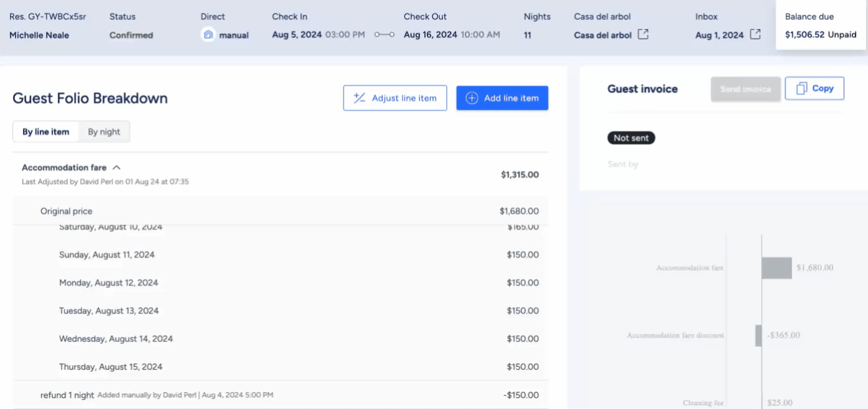Screen dimensions: 868x409
Task: Click the plus-minus icon on Adjust line item
Action: point(360,98)
